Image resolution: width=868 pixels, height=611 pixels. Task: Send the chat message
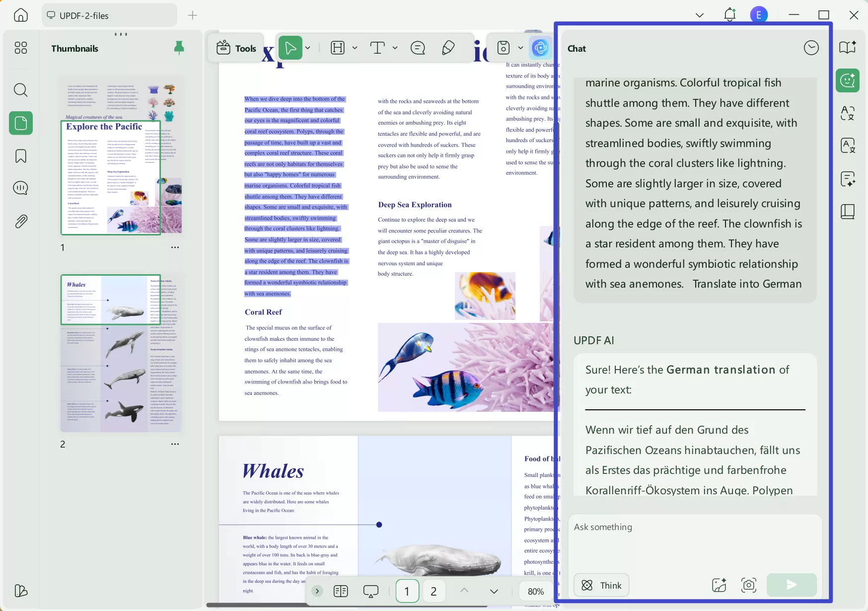click(x=791, y=585)
